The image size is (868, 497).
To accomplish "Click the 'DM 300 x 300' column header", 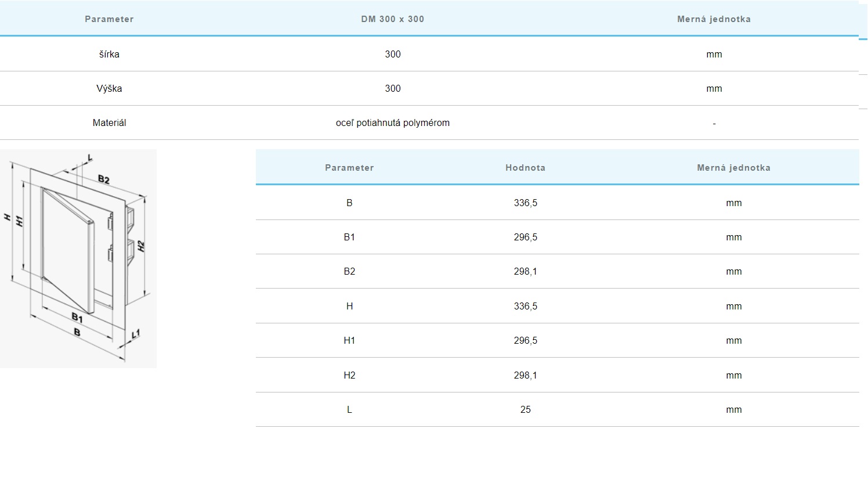I will click(x=392, y=19).
